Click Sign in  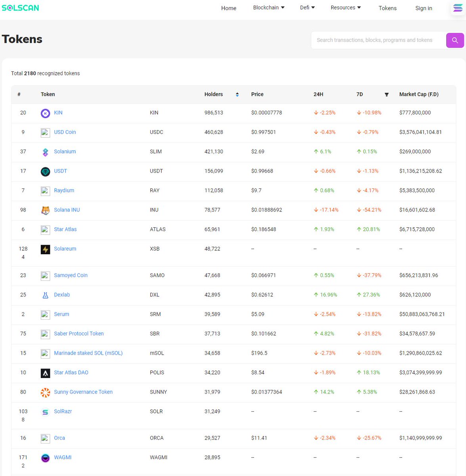click(424, 8)
